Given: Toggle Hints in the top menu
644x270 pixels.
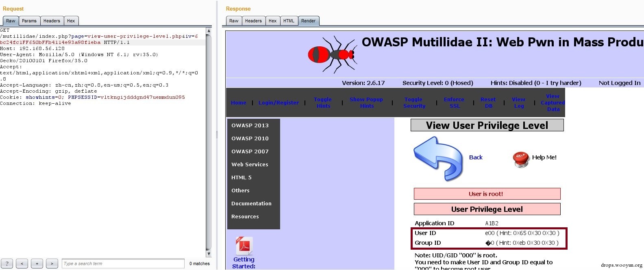Looking at the screenshot, I should (323, 102).
